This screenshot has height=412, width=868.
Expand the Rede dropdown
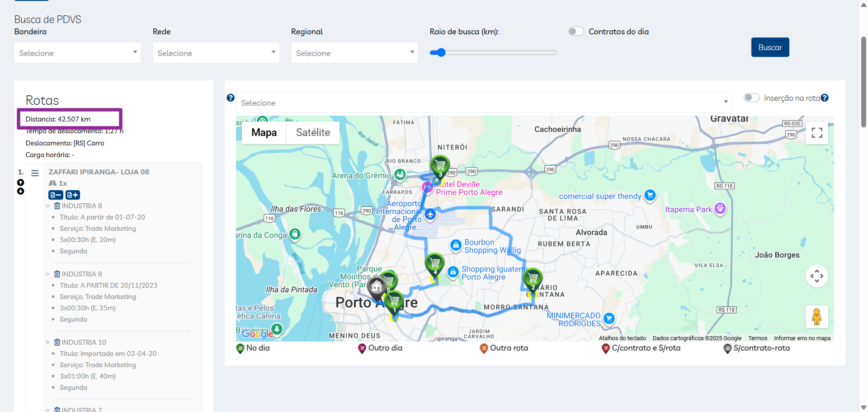coord(216,53)
